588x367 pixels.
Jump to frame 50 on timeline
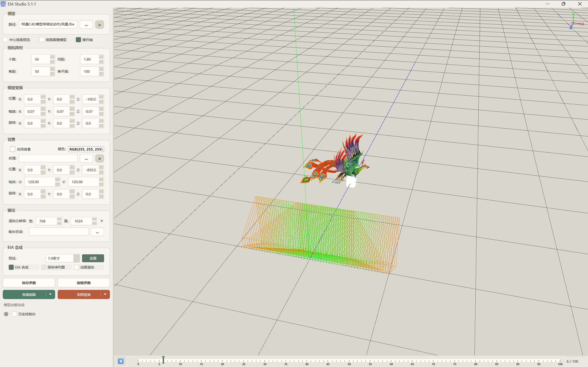[x=349, y=361]
